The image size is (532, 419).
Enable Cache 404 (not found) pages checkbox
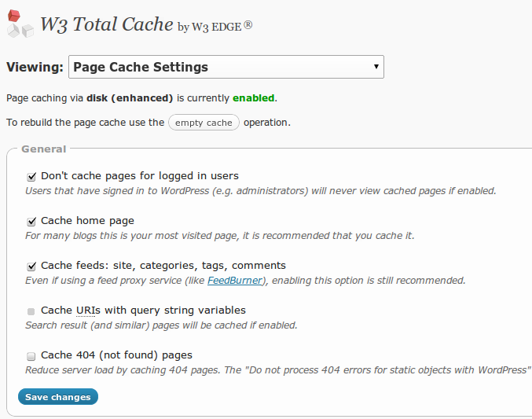point(31,356)
